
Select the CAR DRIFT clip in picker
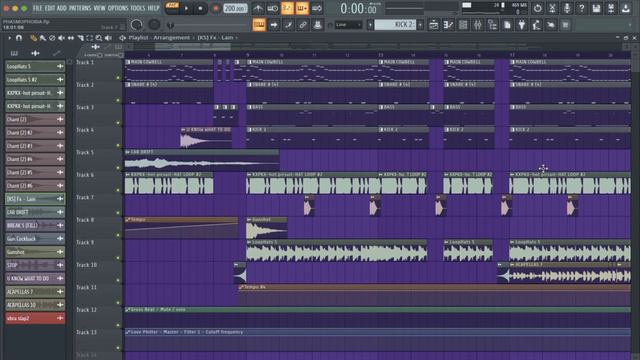tap(35, 212)
